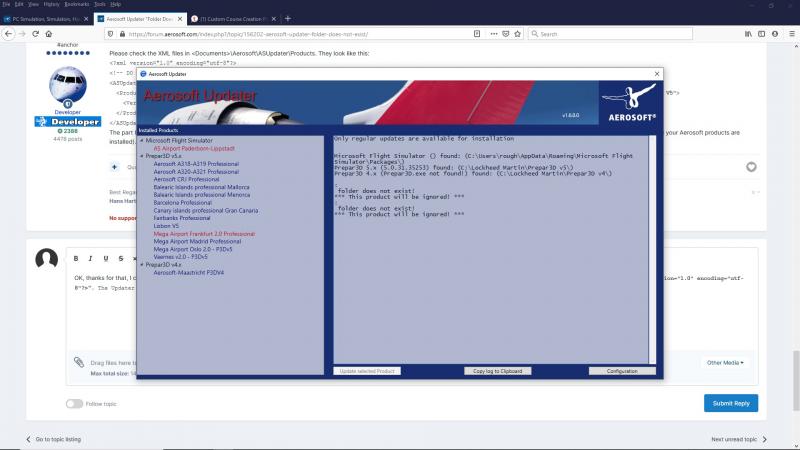Switch to the PC Simulation tab
This screenshot has height=450, width=800.
click(x=45, y=19)
